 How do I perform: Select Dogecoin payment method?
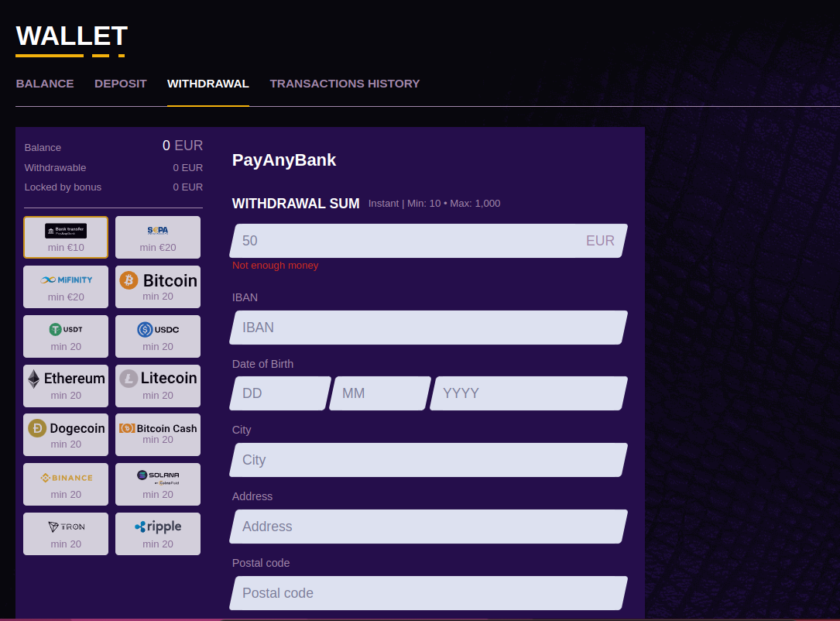tap(66, 434)
